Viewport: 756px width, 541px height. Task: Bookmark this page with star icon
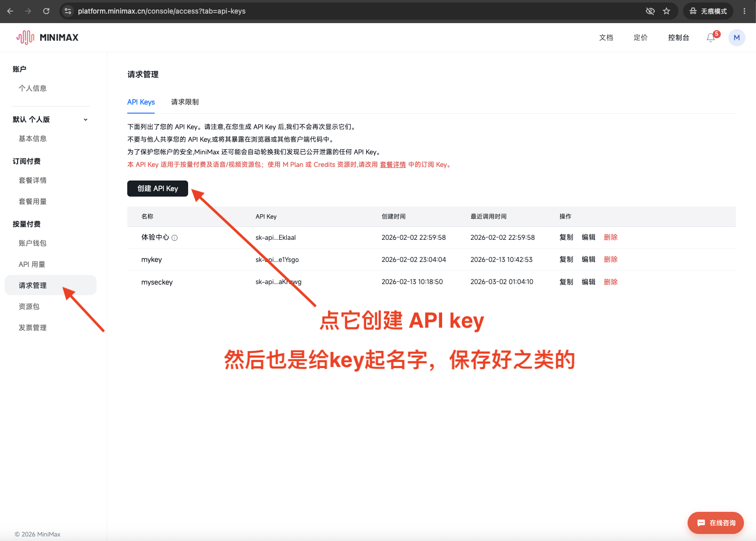click(666, 11)
